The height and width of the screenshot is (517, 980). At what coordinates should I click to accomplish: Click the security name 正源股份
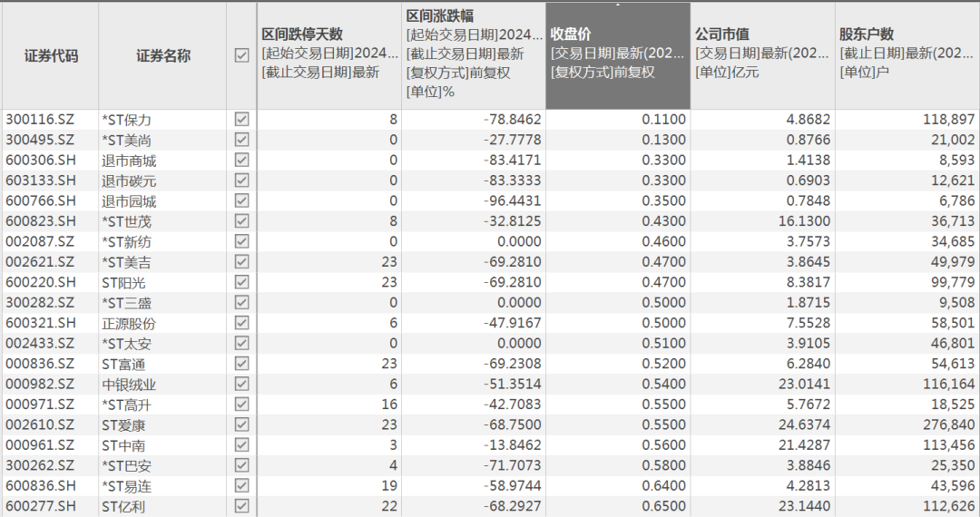pos(129,324)
